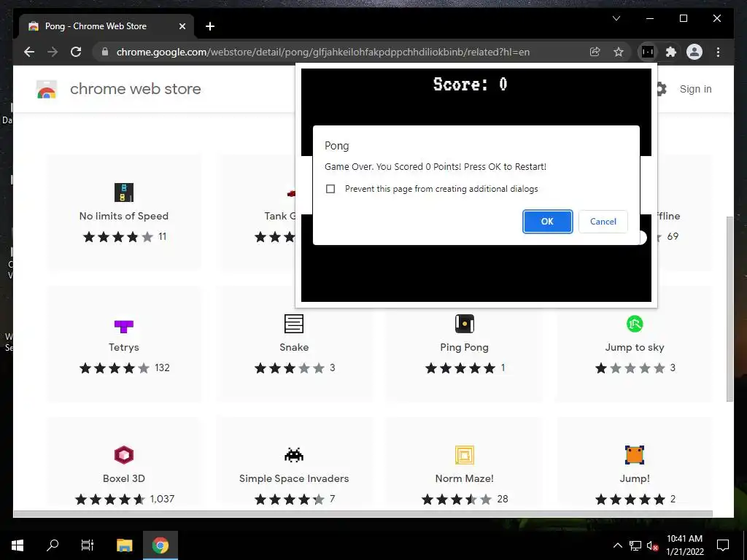The height and width of the screenshot is (560, 747).
Task: Click the Chrome Web Store logo
Action: (x=47, y=89)
